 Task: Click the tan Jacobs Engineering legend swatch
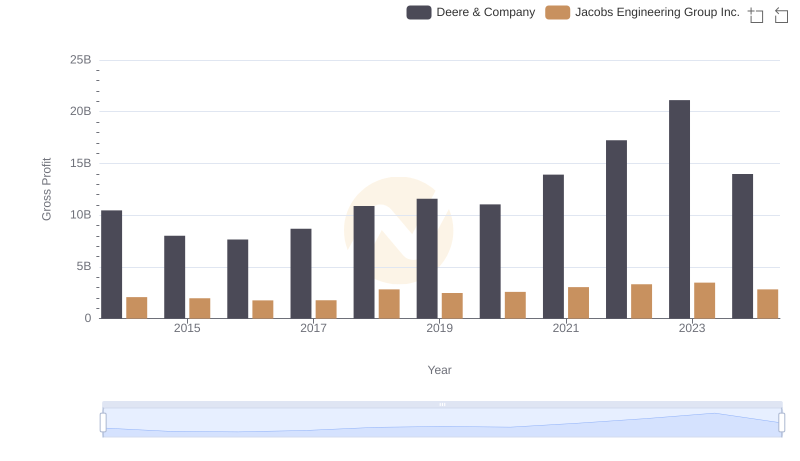click(x=558, y=12)
